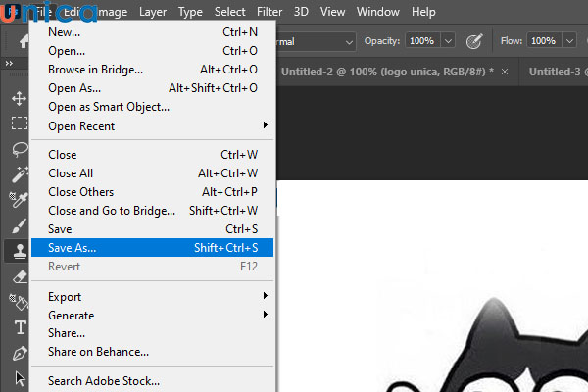The image size is (588, 392).
Task: Select the Pen tool
Action: 19,353
